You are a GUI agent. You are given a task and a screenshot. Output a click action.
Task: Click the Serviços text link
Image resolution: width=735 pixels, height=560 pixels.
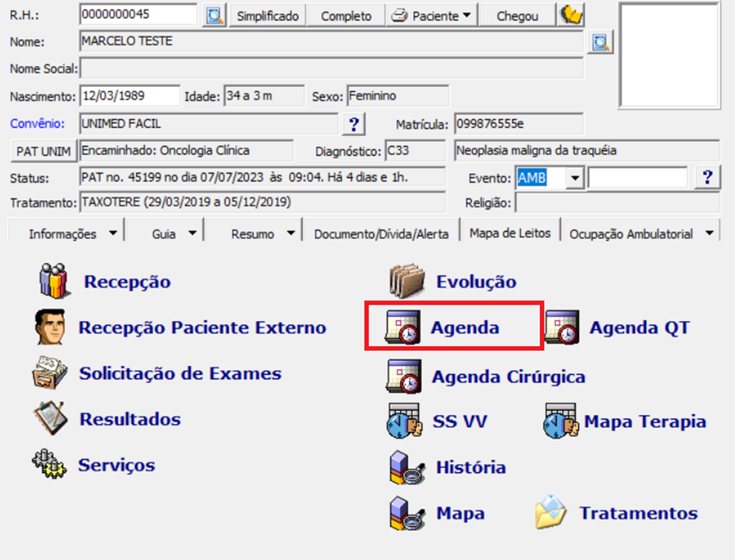click(x=116, y=465)
